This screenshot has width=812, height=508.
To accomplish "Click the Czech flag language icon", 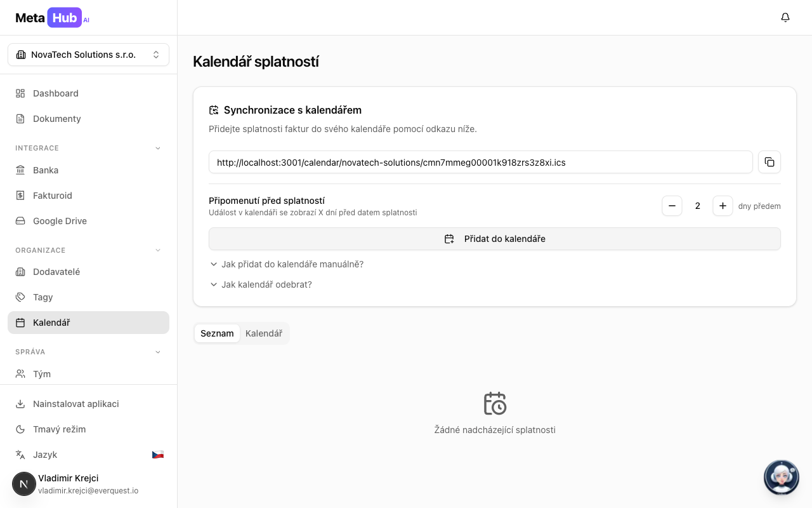I will [x=157, y=455].
